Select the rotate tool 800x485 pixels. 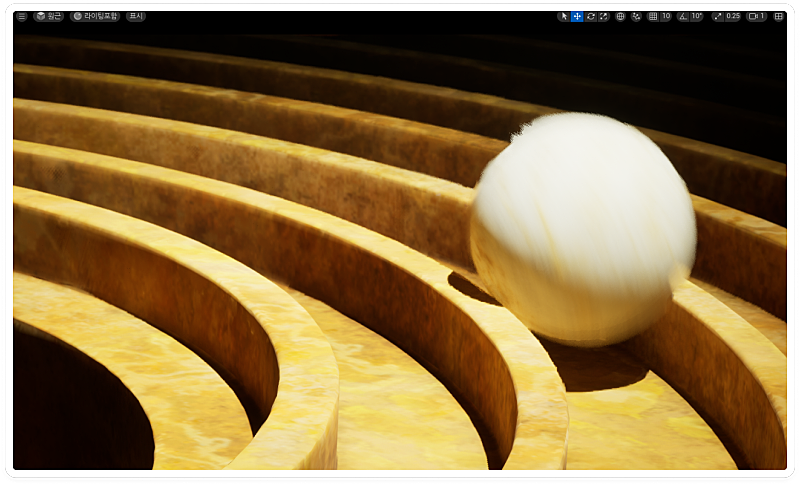(x=590, y=16)
